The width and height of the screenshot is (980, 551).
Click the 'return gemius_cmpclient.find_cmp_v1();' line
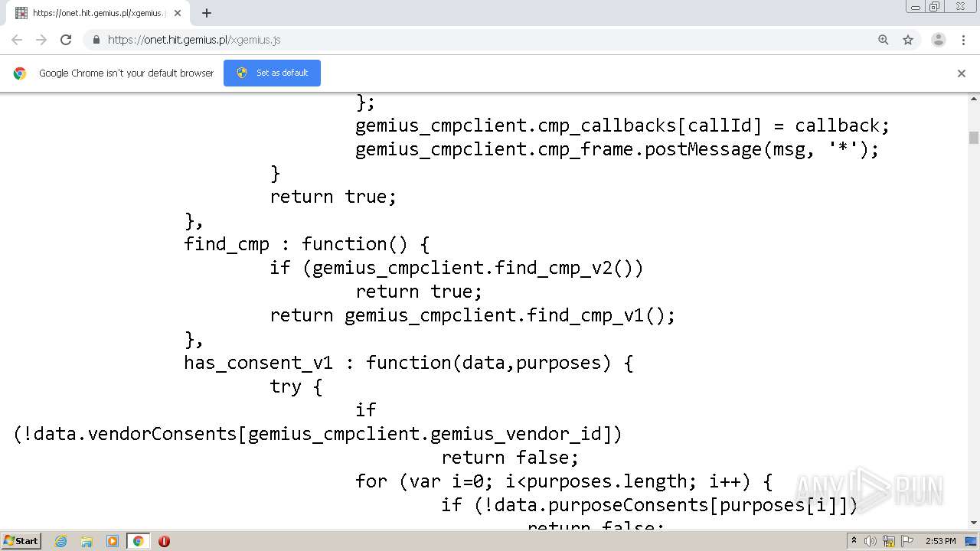tap(472, 315)
